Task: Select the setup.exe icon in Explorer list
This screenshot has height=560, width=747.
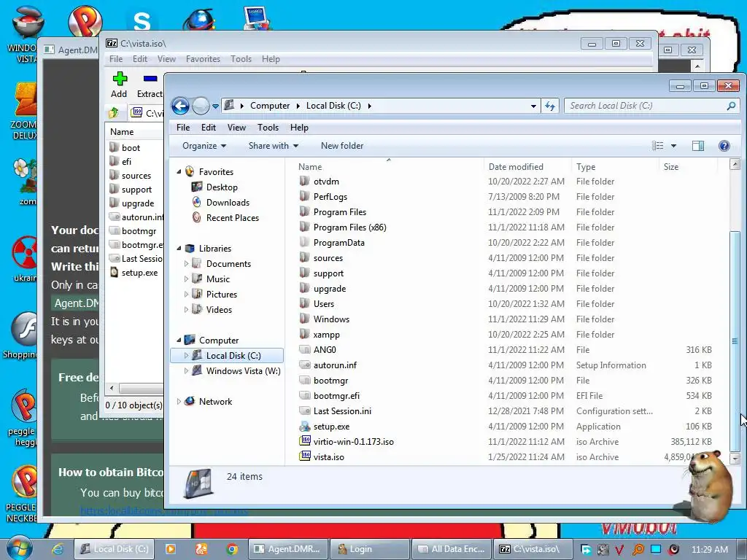Action: click(x=305, y=426)
